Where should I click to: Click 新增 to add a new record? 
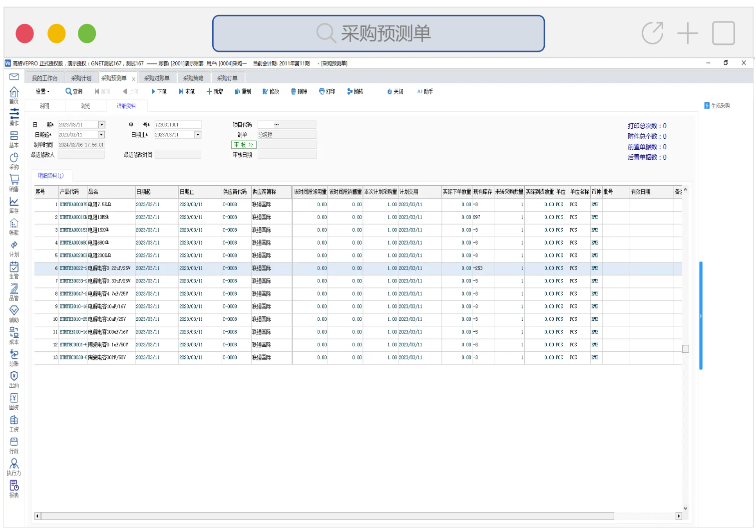point(215,91)
